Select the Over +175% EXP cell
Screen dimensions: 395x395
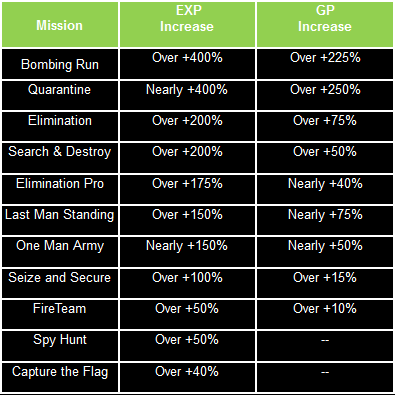coord(187,189)
